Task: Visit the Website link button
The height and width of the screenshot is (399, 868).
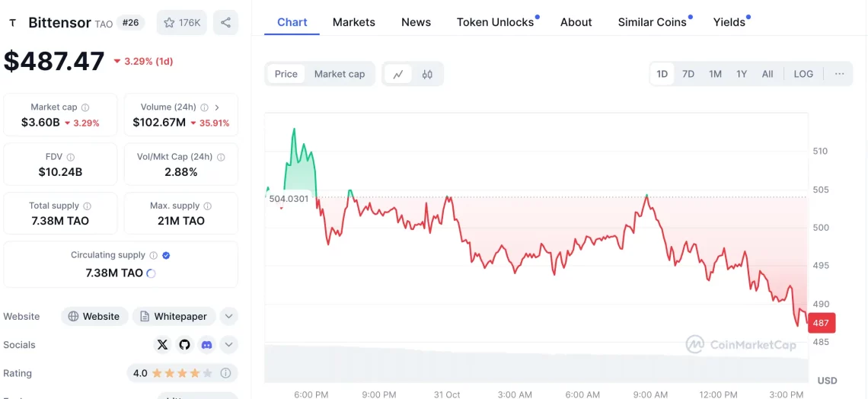Action: click(x=94, y=317)
